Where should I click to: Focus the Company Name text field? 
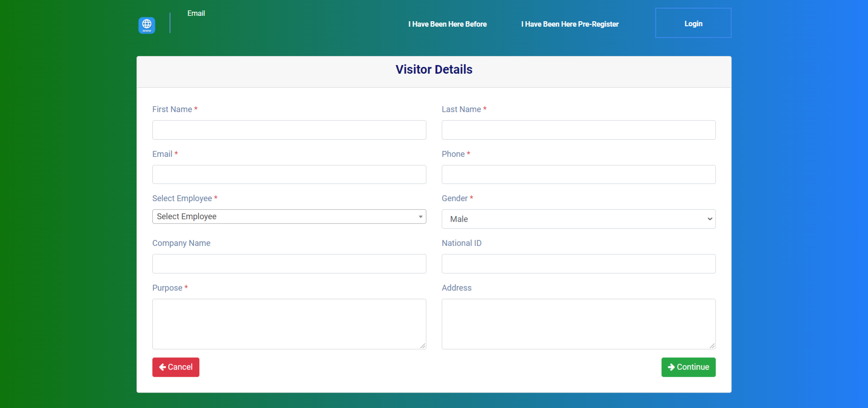click(x=289, y=264)
